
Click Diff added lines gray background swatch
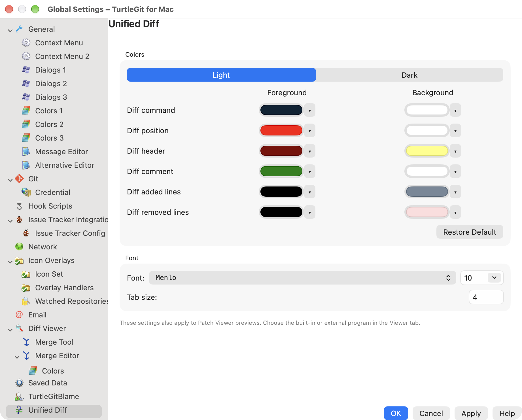point(427,192)
